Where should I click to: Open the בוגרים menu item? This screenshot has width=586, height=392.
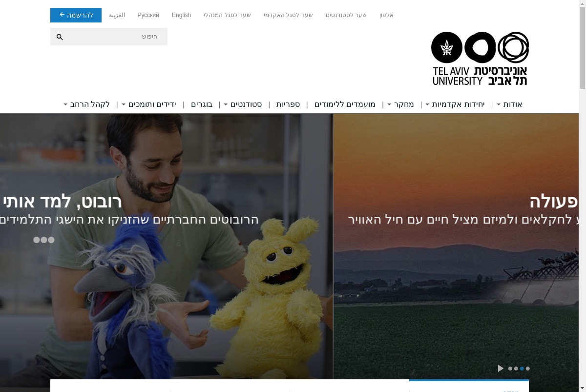point(202,104)
